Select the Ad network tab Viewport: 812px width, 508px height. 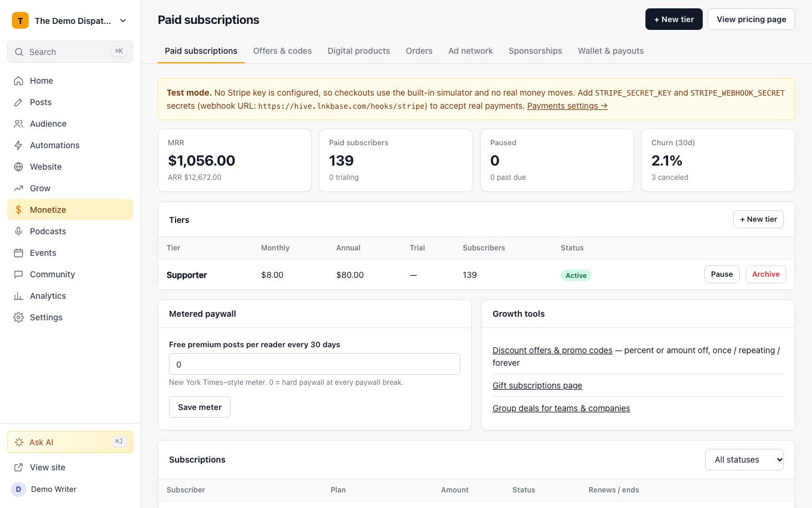470,51
